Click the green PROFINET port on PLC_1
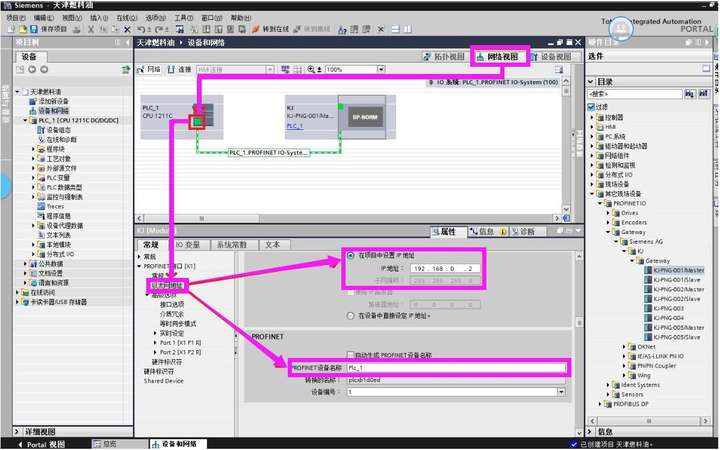This screenshot has width=720, height=450. (197, 122)
